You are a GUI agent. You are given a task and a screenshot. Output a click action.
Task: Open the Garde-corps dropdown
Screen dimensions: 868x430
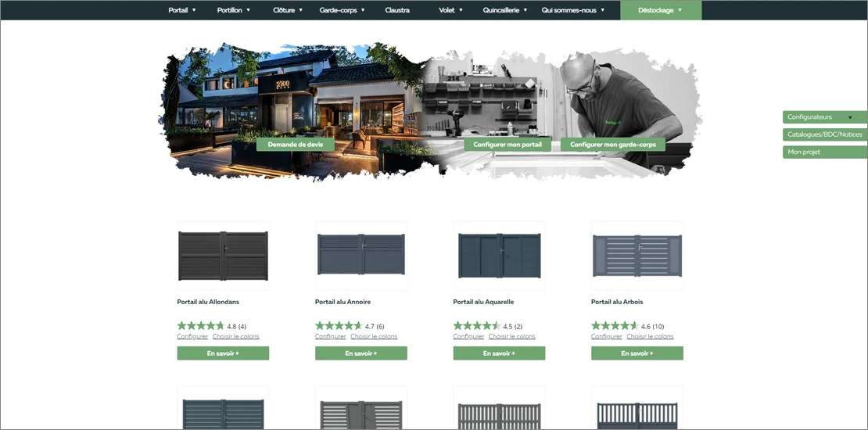point(343,10)
